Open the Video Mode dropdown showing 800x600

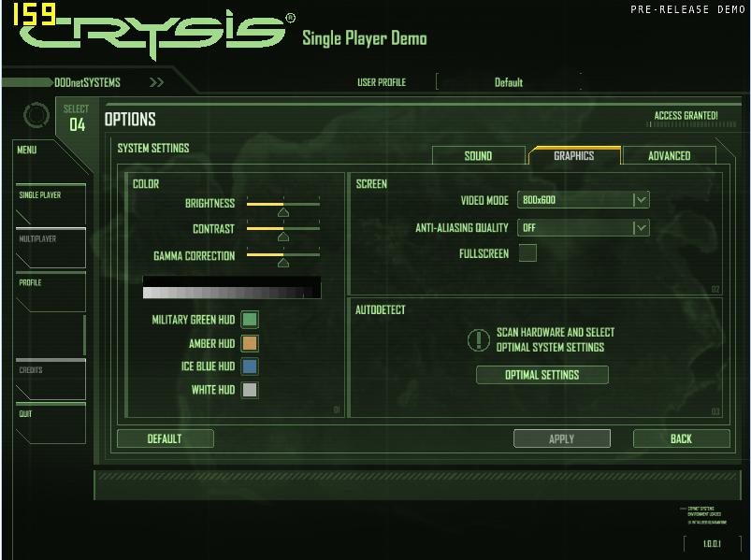point(584,200)
